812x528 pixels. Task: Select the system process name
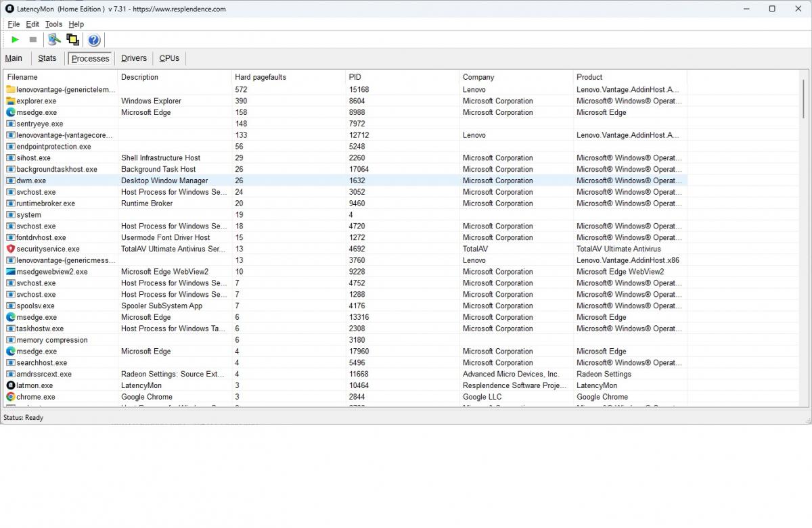coord(28,215)
